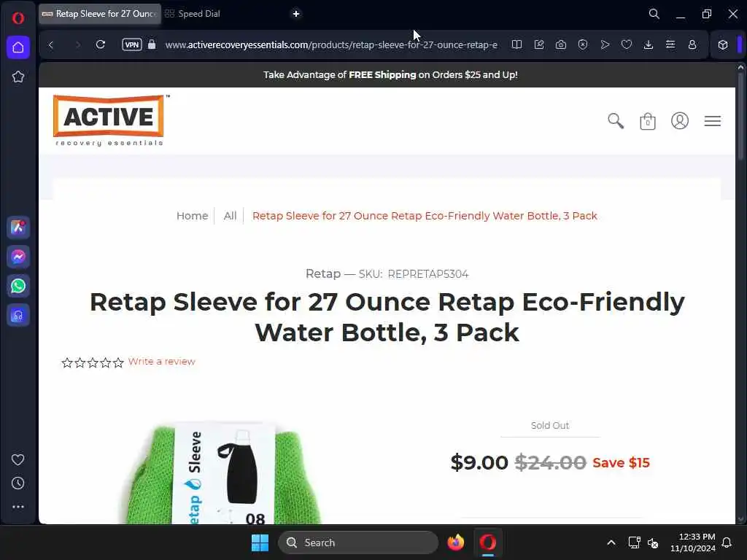Open Firefox from the taskbar
Screen dimensions: 747x560
(x=455, y=542)
